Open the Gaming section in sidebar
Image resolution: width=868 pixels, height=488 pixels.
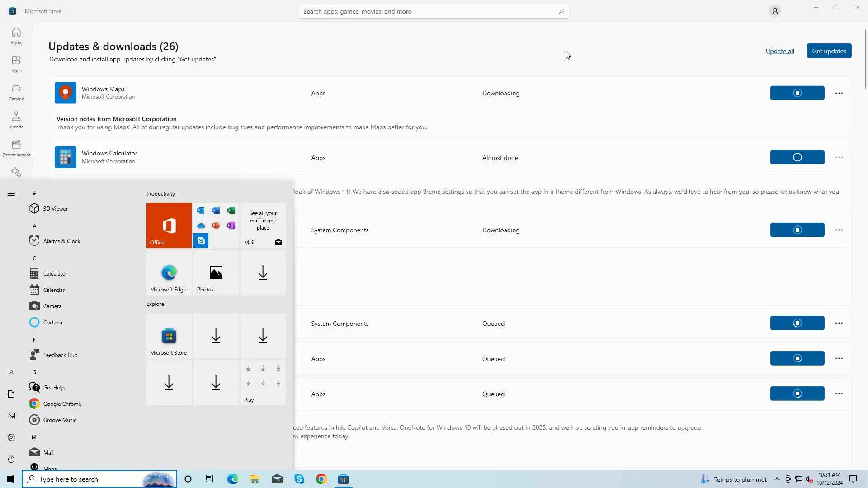click(x=16, y=92)
